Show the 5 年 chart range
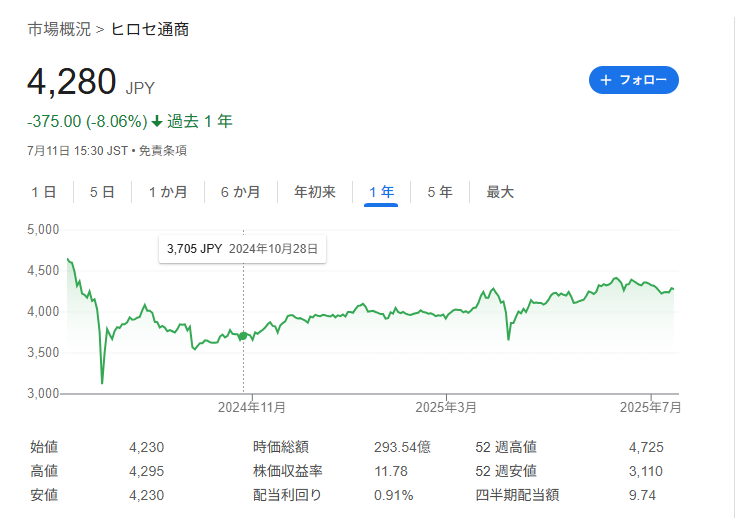Viewport: 735px width, 518px height. point(440,192)
